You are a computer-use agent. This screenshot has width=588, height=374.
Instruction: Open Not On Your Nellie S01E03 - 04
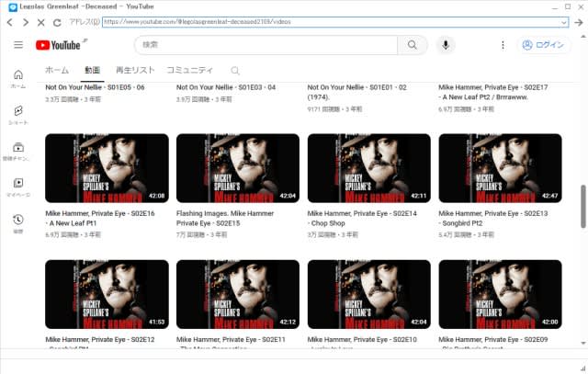pyautogui.click(x=226, y=87)
